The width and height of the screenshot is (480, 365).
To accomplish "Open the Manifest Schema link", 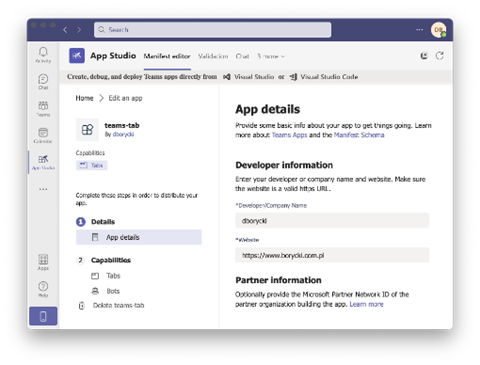I will [359, 135].
